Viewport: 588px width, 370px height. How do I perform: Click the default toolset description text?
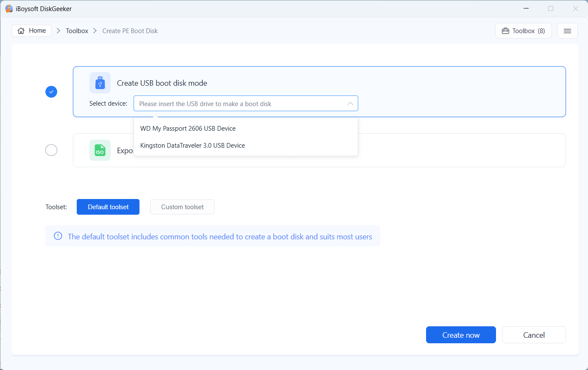coord(220,237)
